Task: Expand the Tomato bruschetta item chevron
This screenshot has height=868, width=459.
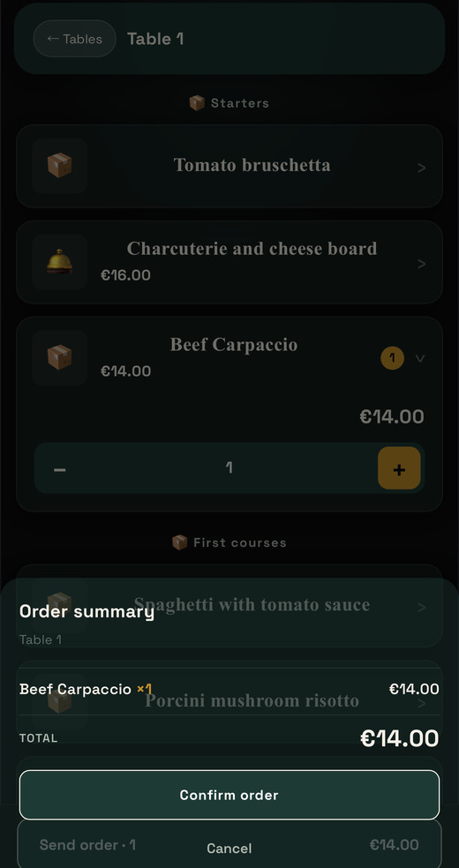Action: click(421, 168)
